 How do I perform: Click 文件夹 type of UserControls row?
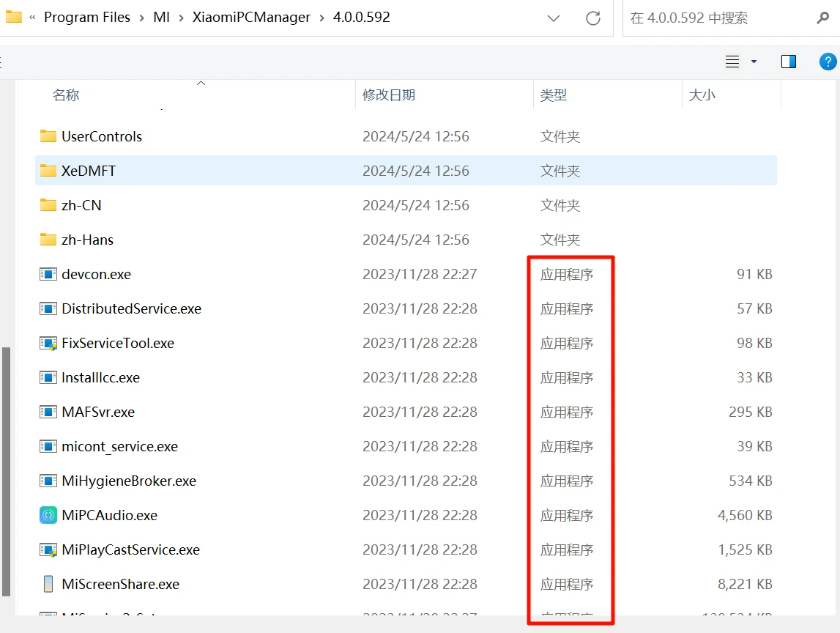(x=560, y=137)
